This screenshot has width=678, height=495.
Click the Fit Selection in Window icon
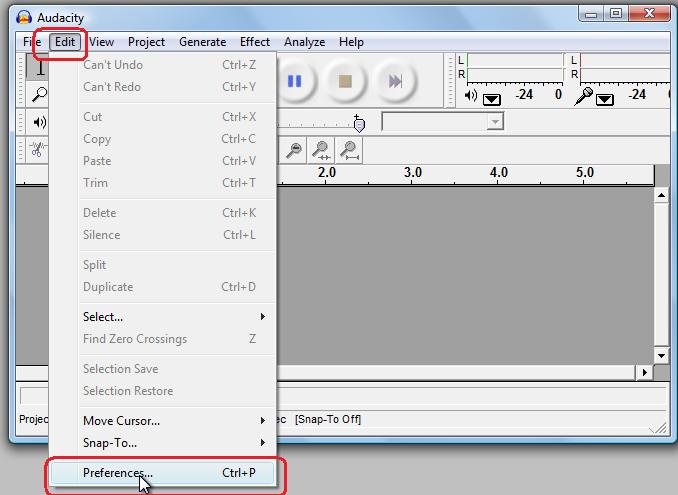322,150
